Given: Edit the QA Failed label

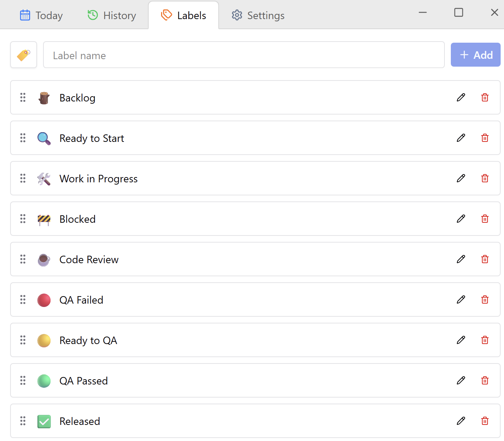Looking at the screenshot, I should [461, 299].
